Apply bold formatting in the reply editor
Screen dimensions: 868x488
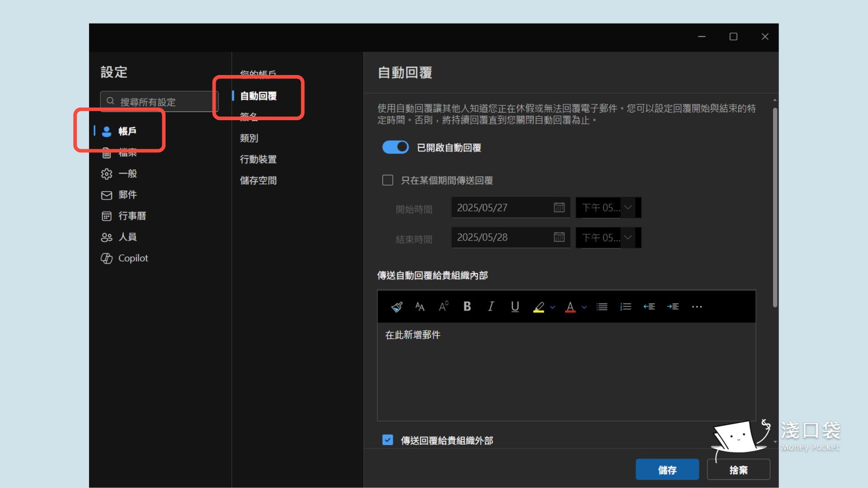(x=467, y=306)
